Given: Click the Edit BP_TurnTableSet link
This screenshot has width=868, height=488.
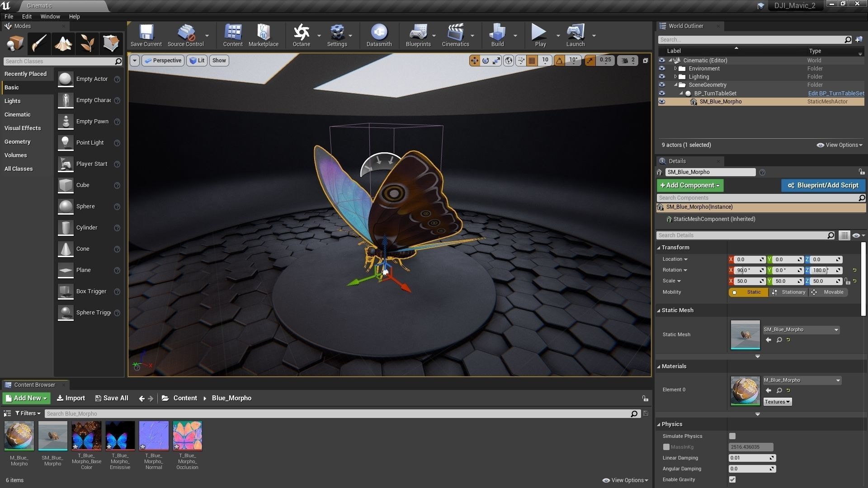Looking at the screenshot, I should pyautogui.click(x=835, y=94).
